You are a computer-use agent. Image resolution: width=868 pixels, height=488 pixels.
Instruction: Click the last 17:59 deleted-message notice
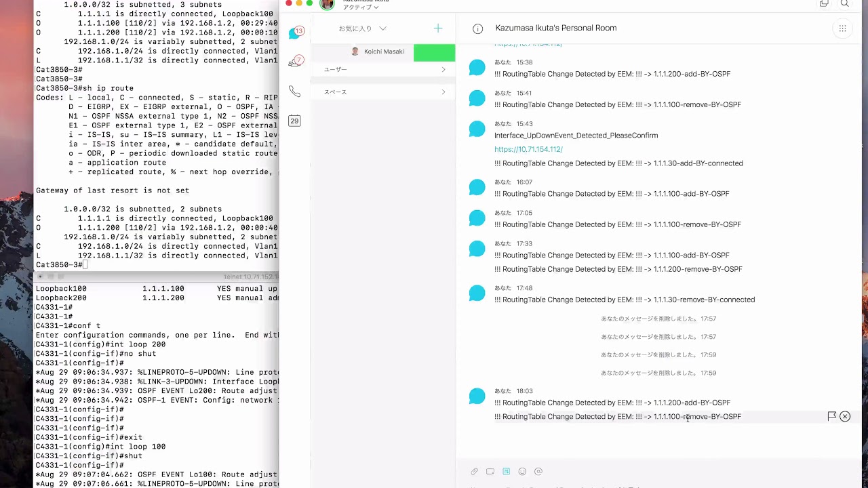pos(658,373)
